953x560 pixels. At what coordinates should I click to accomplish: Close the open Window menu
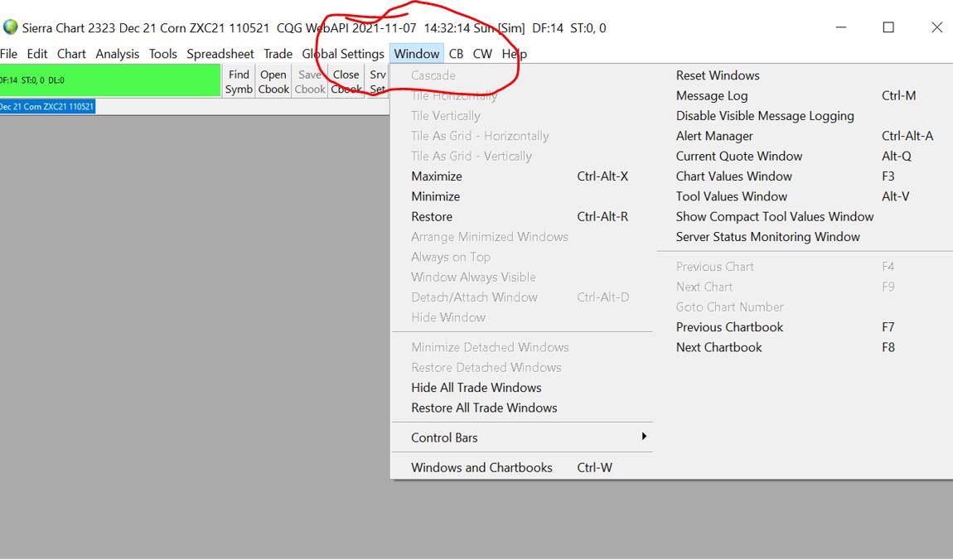pos(416,54)
